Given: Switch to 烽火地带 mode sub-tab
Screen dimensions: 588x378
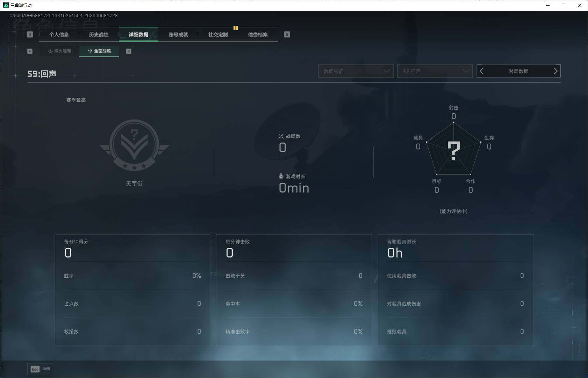Looking at the screenshot, I should click(60, 51).
